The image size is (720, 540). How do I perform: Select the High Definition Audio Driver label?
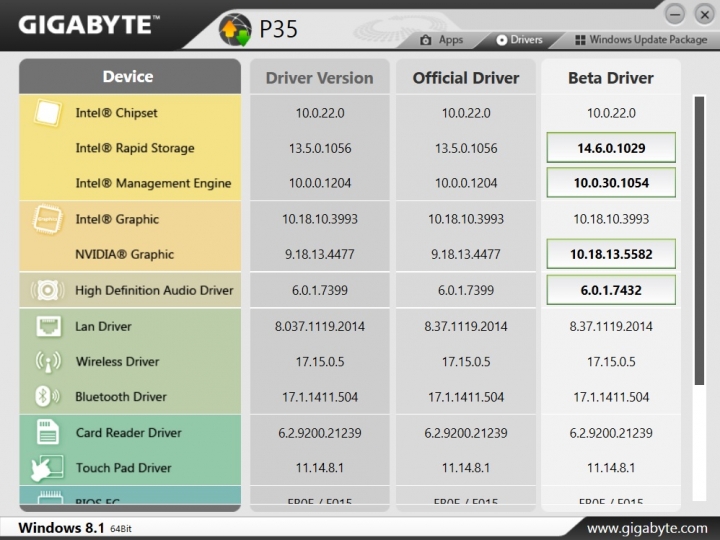click(x=154, y=290)
